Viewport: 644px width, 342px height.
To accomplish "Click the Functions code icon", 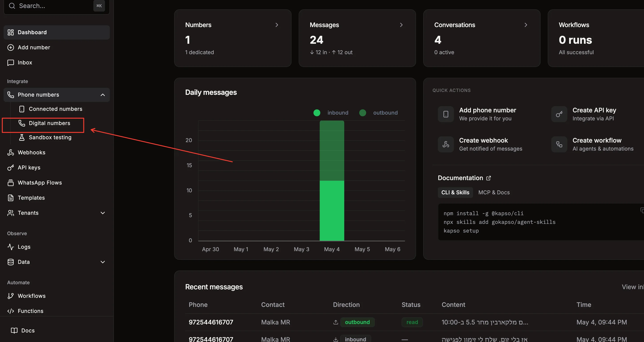I will [x=10, y=311].
